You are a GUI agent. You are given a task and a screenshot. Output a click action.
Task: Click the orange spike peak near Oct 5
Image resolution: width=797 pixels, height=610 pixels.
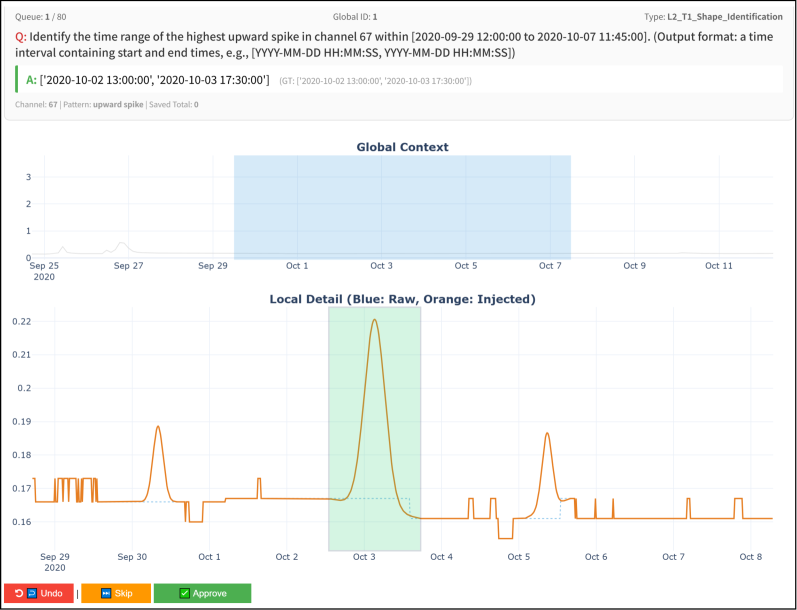(x=547, y=433)
